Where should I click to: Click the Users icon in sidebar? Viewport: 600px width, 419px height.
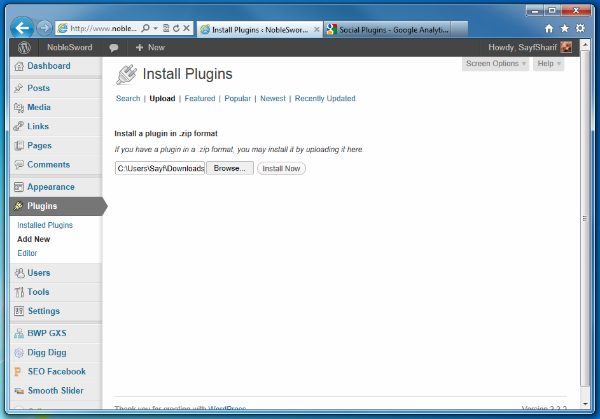19,273
